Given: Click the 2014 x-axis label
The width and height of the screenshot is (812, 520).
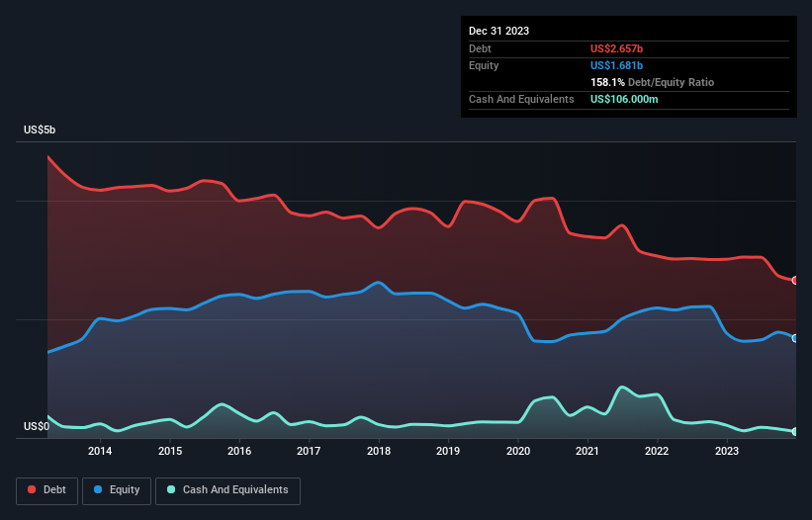Looking at the screenshot, I should pyautogui.click(x=100, y=451).
